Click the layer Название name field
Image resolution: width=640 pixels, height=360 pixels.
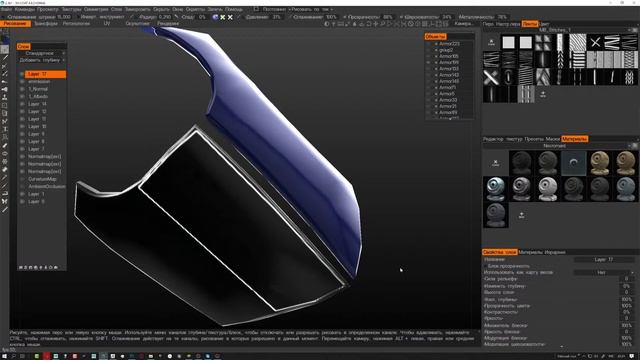pos(604,260)
